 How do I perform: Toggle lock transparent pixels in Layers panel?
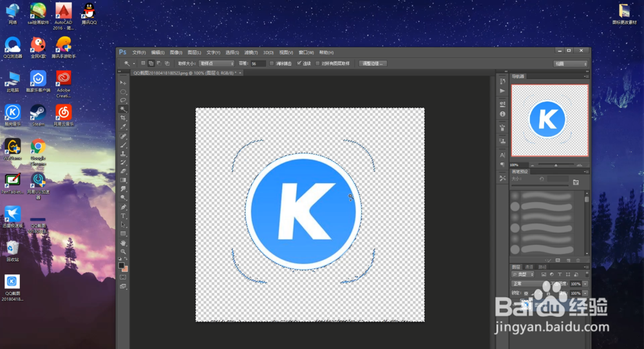526,293
